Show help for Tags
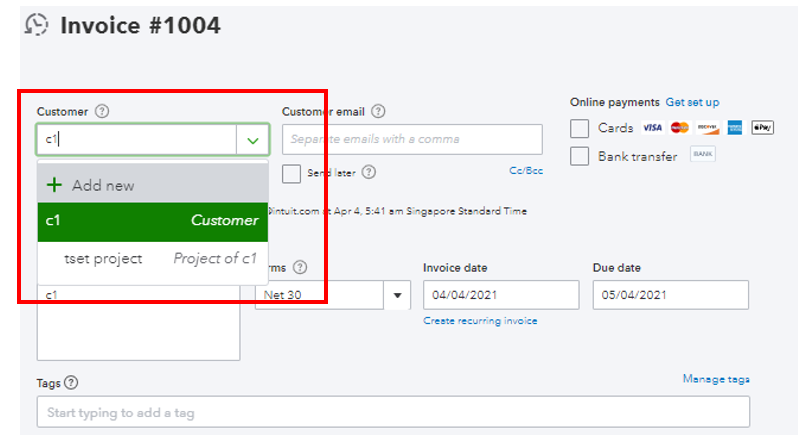Viewport: 798px width, 435px height. coord(71,383)
